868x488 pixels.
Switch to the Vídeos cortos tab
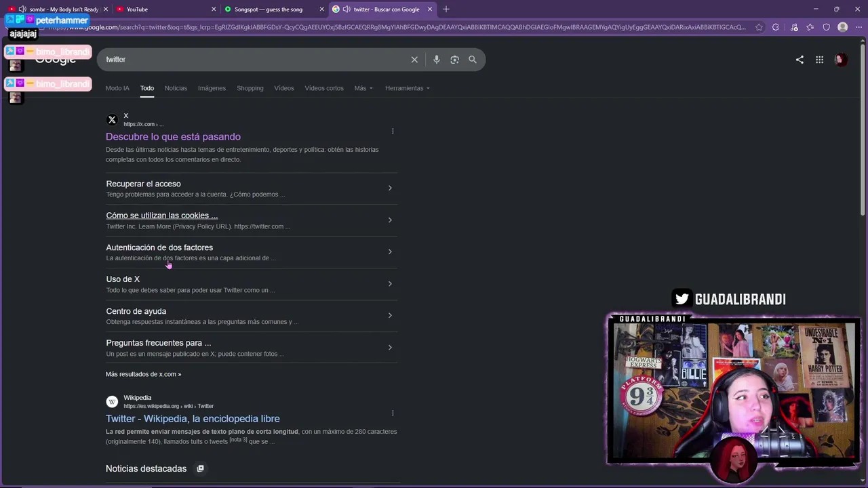(x=324, y=88)
